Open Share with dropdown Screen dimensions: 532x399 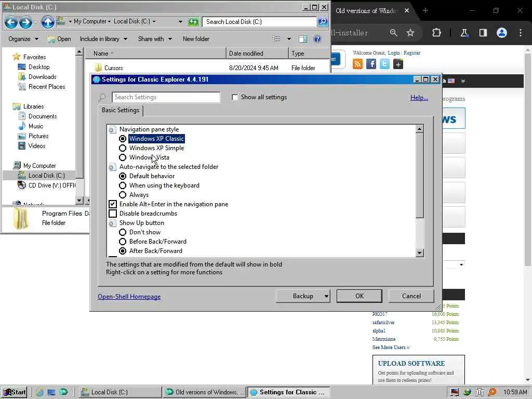[x=155, y=39]
